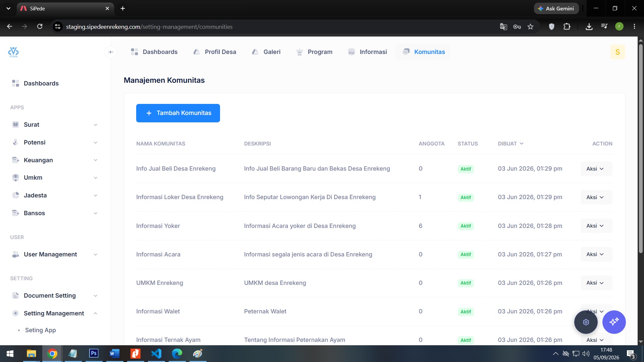Expand the Jadesta sidebar menu
Screen dimensions: 644x362
(x=55, y=195)
